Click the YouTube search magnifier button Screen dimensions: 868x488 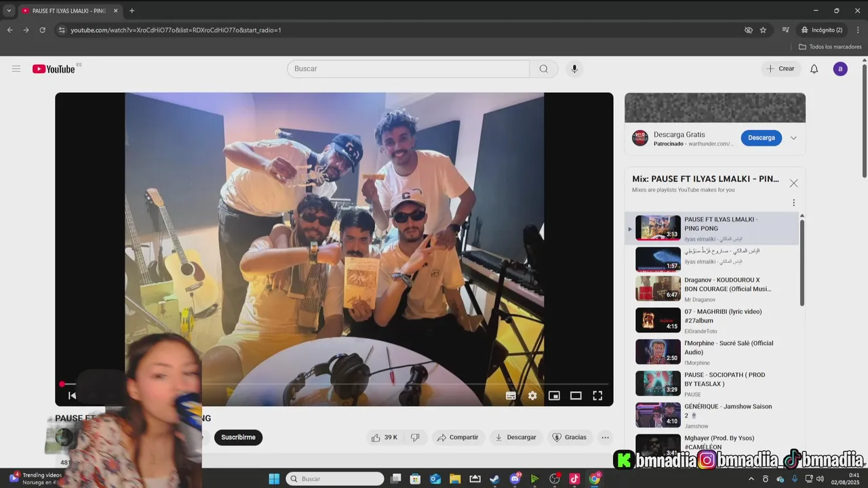544,68
